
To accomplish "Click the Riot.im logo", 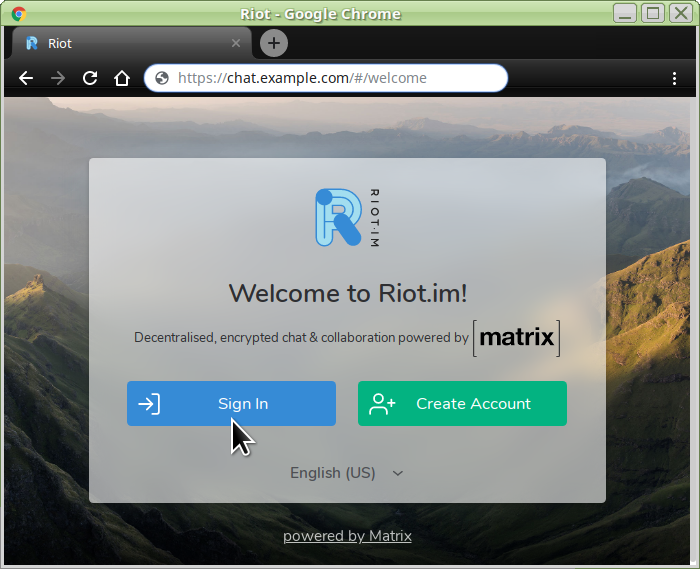I will 347,217.
